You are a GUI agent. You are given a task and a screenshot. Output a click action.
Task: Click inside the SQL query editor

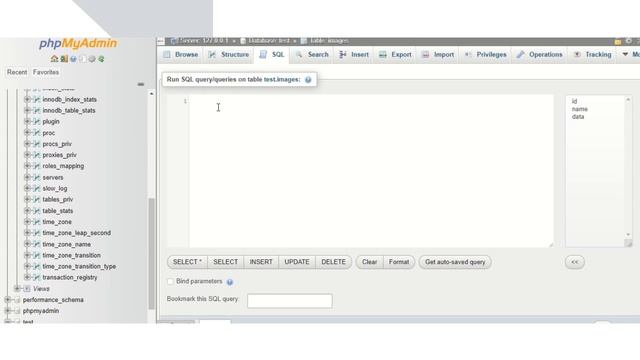click(x=371, y=171)
